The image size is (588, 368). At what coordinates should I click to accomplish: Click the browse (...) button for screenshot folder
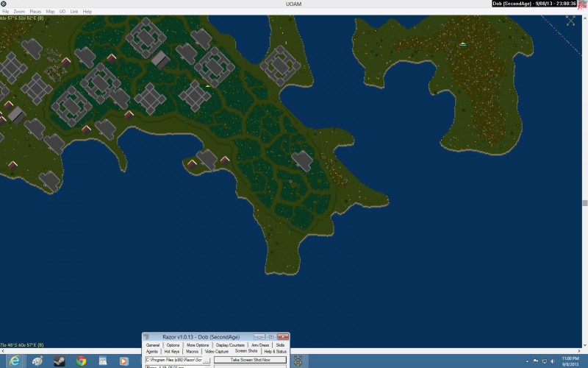tap(207, 360)
